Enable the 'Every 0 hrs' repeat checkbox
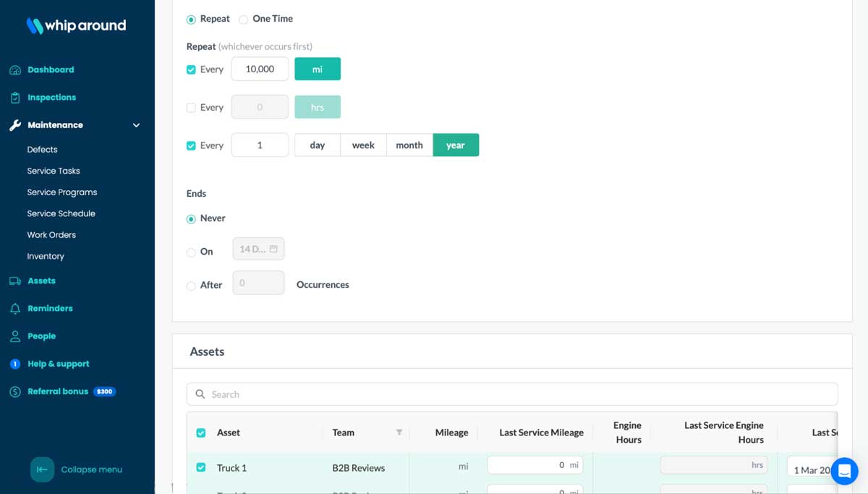The height and width of the screenshot is (494, 868). pyautogui.click(x=190, y=107)
